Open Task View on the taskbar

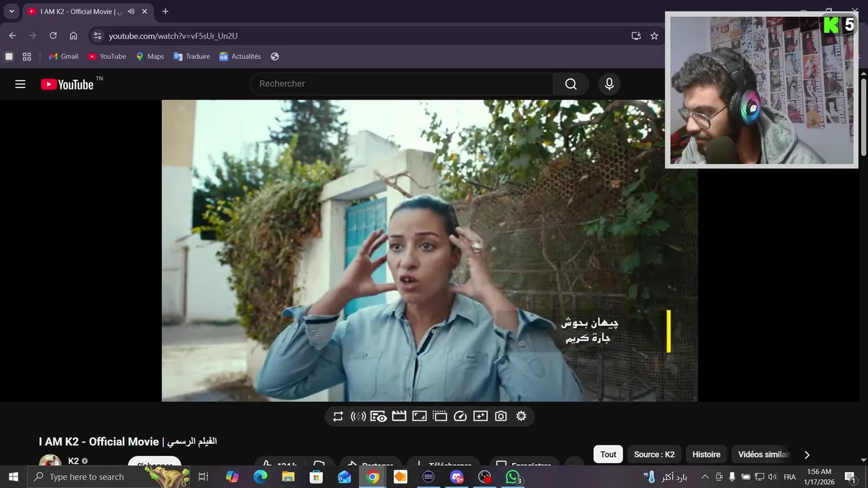[203, 477]
